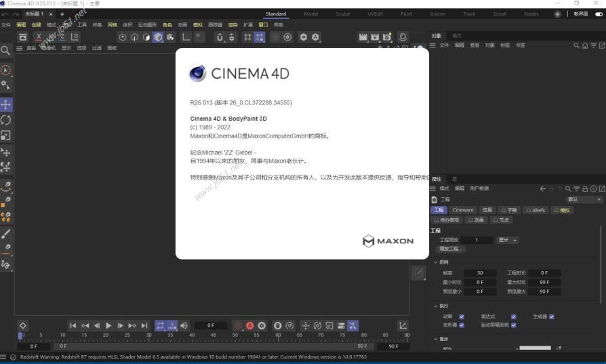Jump to the animation's end frame
This screenshot has height=364, width=606.
coord(144,326)
